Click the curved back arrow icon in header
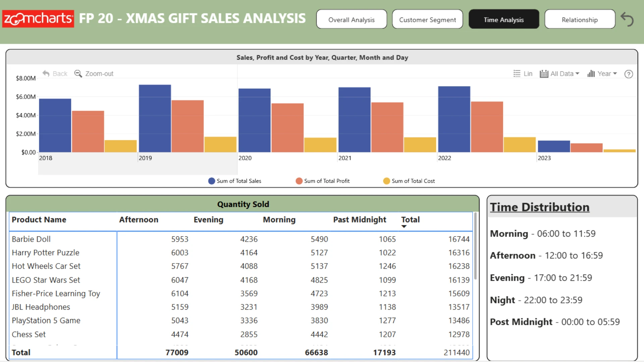 tap(627, 19)
